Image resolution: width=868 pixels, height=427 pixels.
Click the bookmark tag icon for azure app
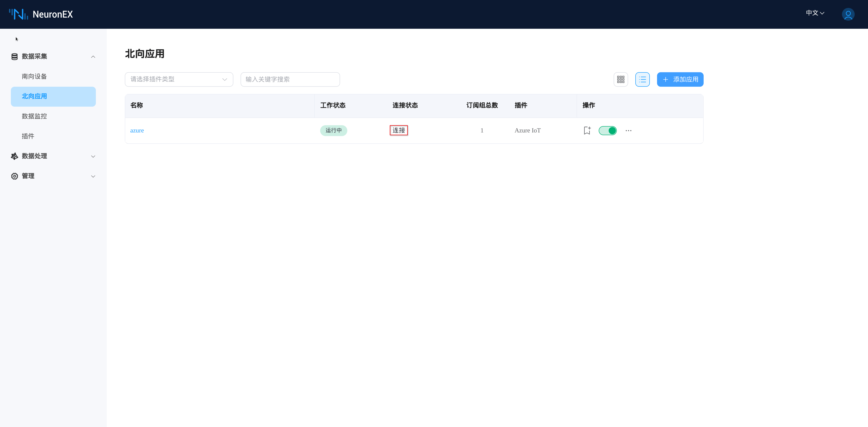[587, 130]
